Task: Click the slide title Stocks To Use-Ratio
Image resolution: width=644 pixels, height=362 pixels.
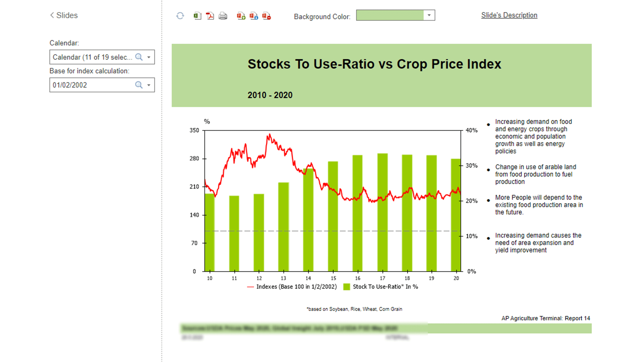Action: 374,64
